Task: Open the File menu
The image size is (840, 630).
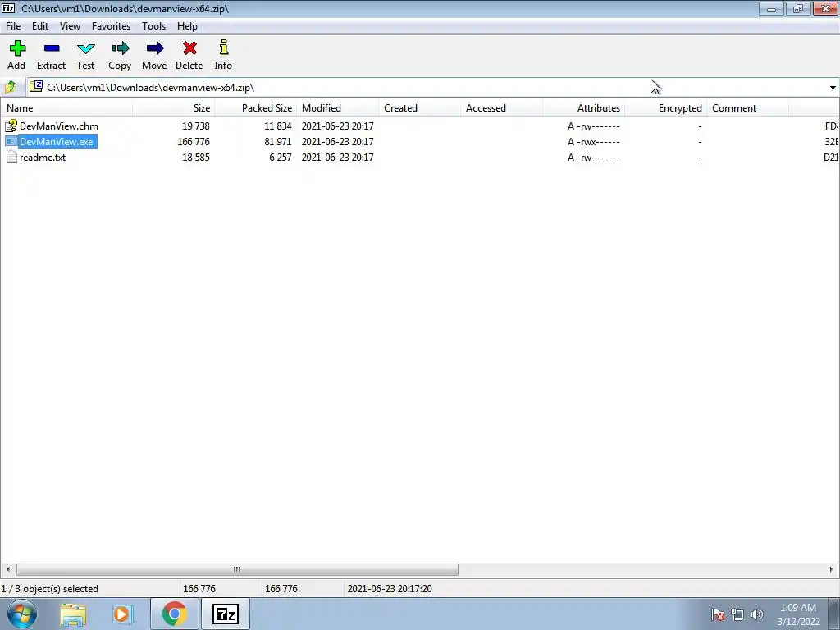Action: (x=13, y=25)
